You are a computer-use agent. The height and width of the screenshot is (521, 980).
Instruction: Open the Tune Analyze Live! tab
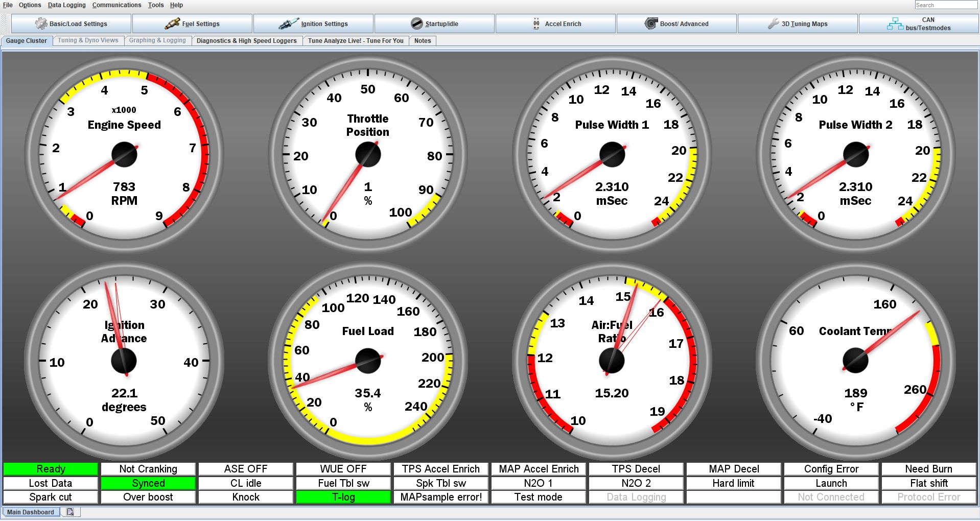pyautogui.click(x=356, y=41)
